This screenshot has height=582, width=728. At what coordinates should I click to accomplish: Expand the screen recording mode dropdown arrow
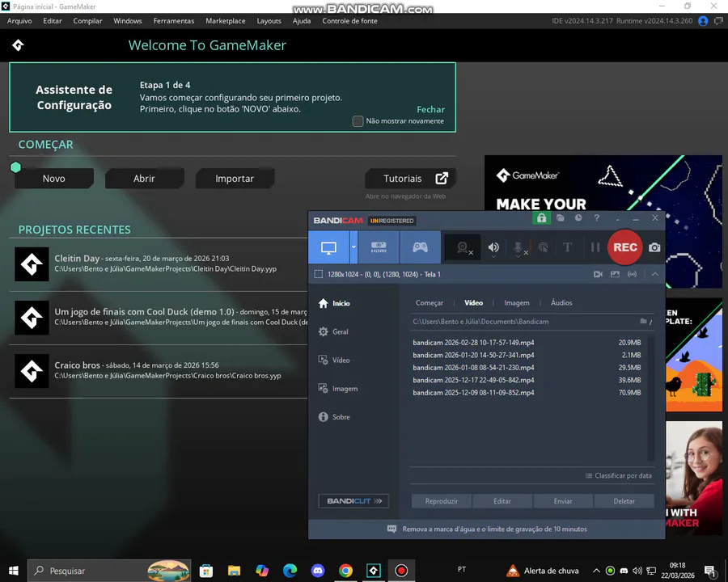353,247
